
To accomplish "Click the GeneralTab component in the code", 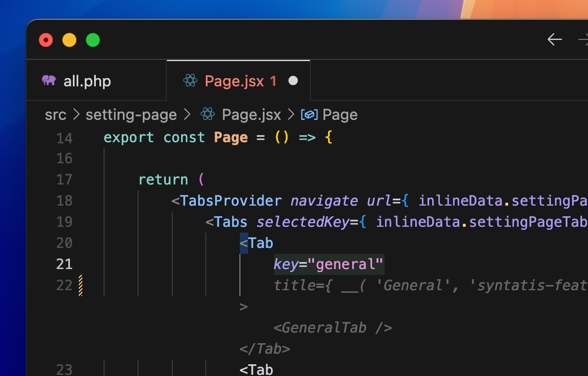I will tap(323, 328).
